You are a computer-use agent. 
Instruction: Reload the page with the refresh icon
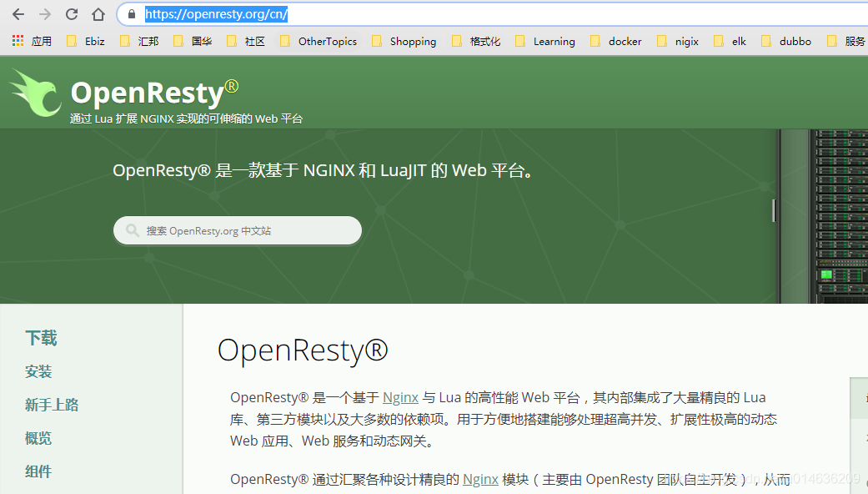[x=72, y=14]
